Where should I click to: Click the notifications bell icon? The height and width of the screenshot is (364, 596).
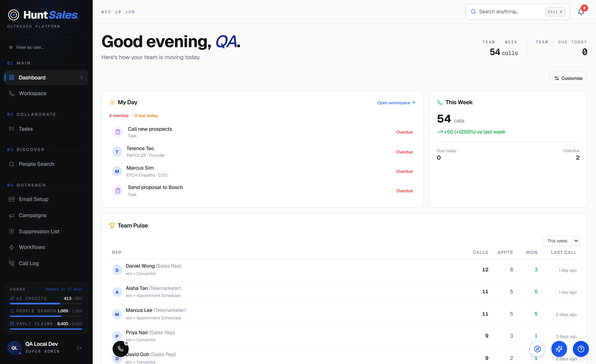[581, 12]
